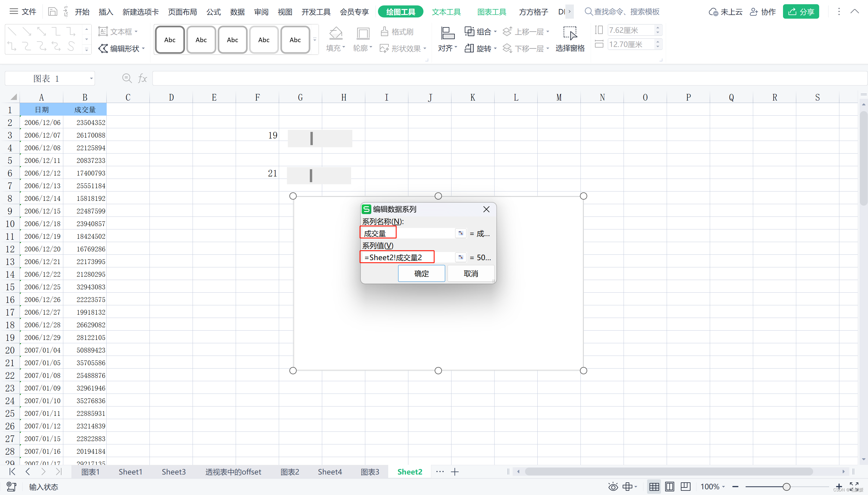Viewport: 868px width, 495px height.
Task: Select the freeform scribble curve shape
Action: click(x=71, y=46)
